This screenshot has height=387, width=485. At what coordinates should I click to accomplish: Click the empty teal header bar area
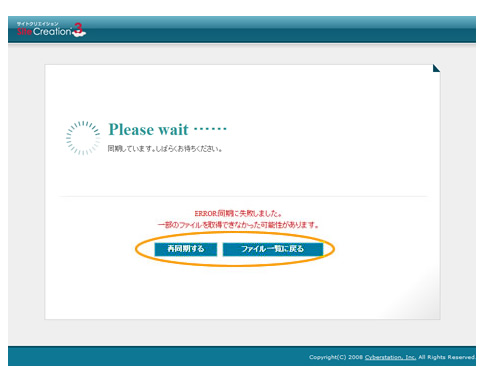coord(280,29)
